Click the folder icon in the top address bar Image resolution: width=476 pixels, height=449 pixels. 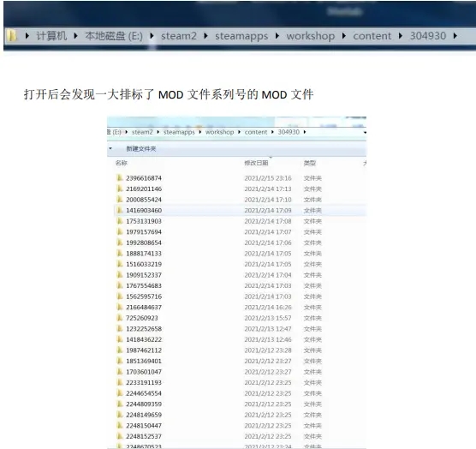click(12, 36)
